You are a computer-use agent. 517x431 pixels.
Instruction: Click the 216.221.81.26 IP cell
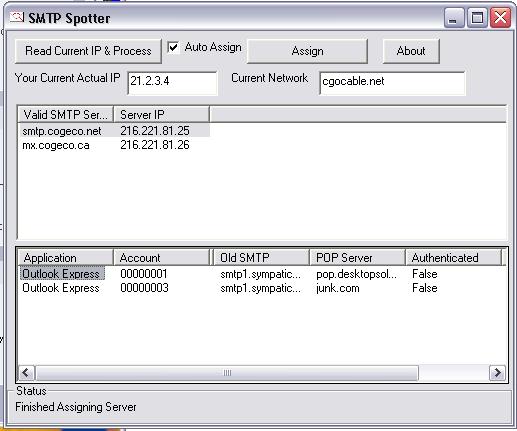tap(155, 145)
